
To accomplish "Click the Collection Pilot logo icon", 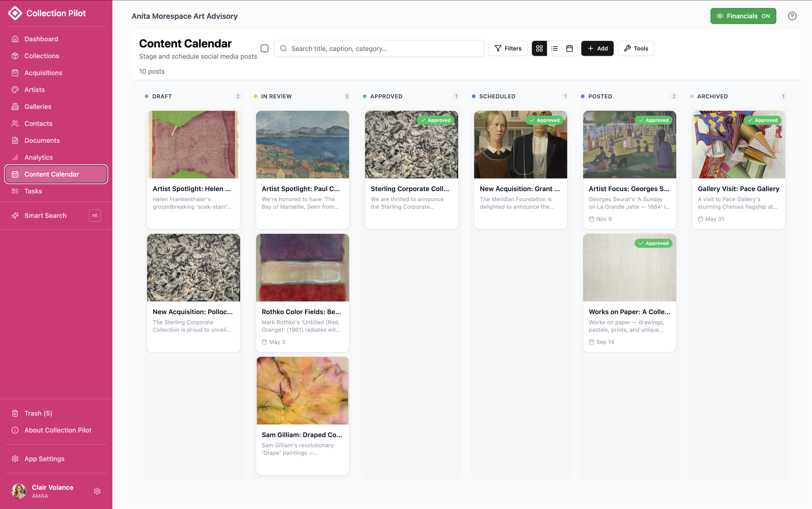I will [x=15, y=13].
